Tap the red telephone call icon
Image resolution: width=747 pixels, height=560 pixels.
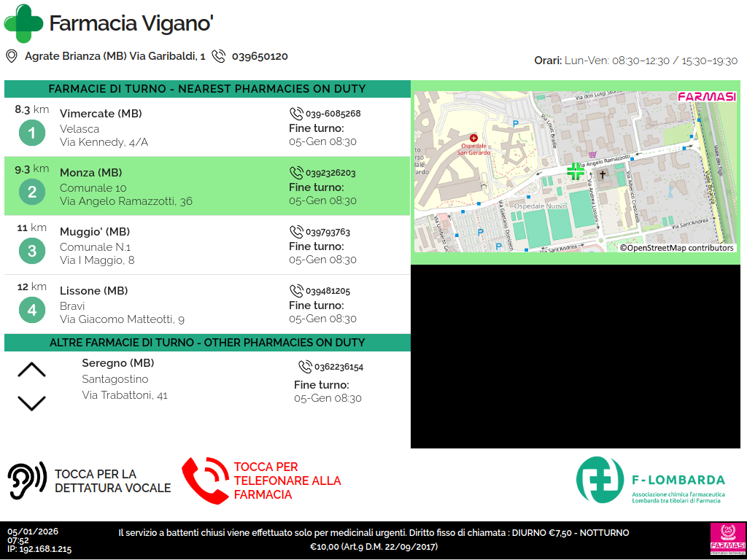pos(205,481)
